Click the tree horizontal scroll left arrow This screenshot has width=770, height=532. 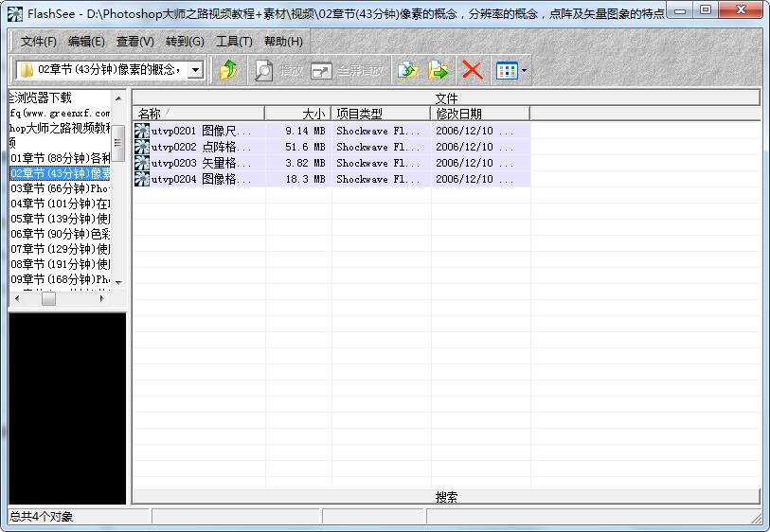[x=17, y=298]
